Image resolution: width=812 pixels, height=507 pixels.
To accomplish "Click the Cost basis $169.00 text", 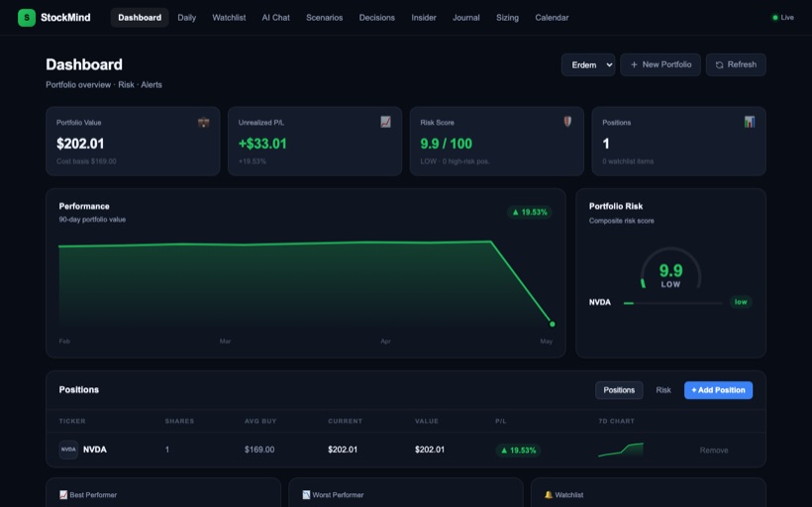I will (86, 161).
